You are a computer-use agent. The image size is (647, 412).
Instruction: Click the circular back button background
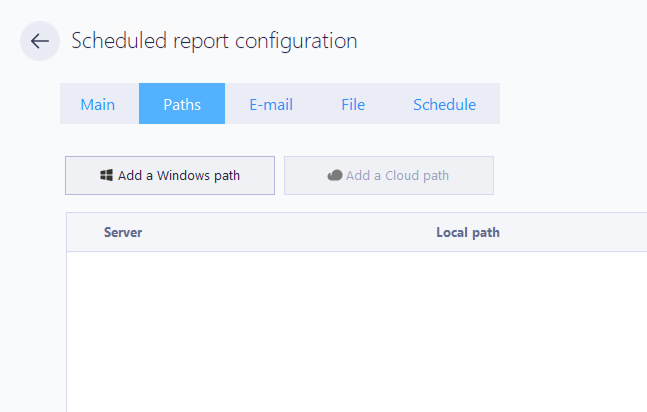click(40, 41)
